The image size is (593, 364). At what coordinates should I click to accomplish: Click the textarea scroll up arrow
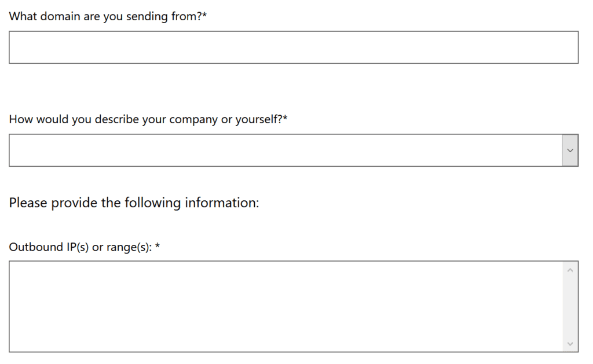pos(570,270)
